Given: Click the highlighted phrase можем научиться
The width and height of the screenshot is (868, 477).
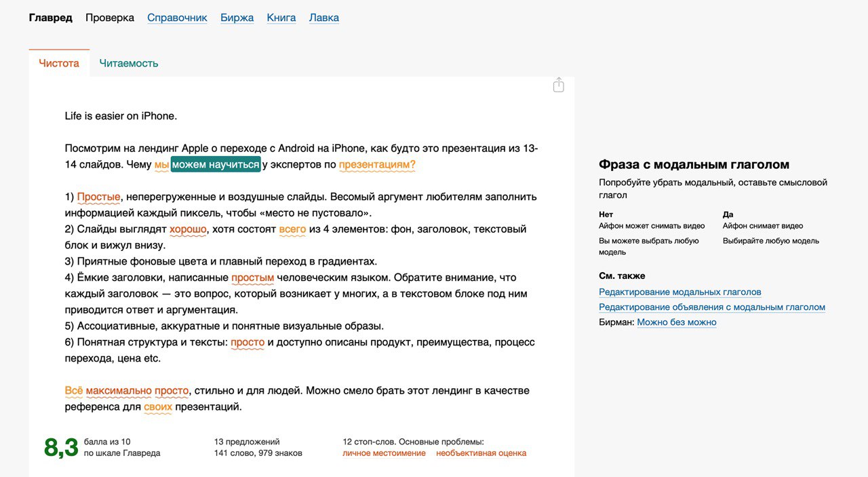Looking at the screenshot, I should 216,164.
